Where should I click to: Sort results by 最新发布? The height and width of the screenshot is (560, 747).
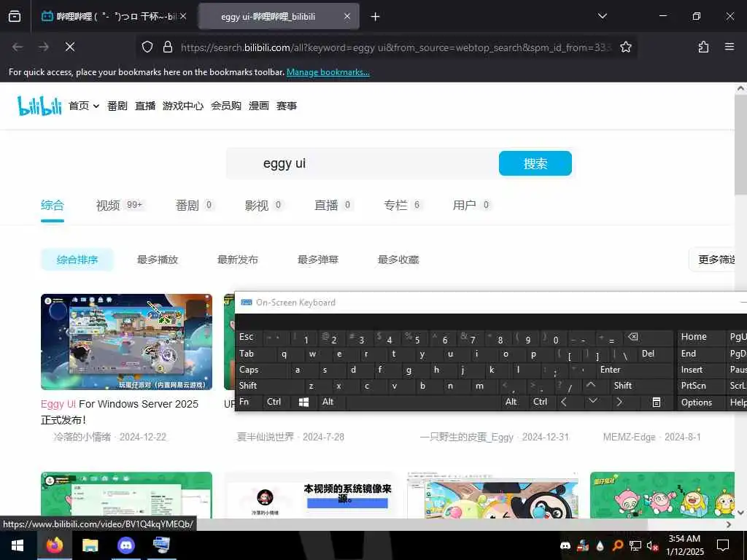[237, 260]
